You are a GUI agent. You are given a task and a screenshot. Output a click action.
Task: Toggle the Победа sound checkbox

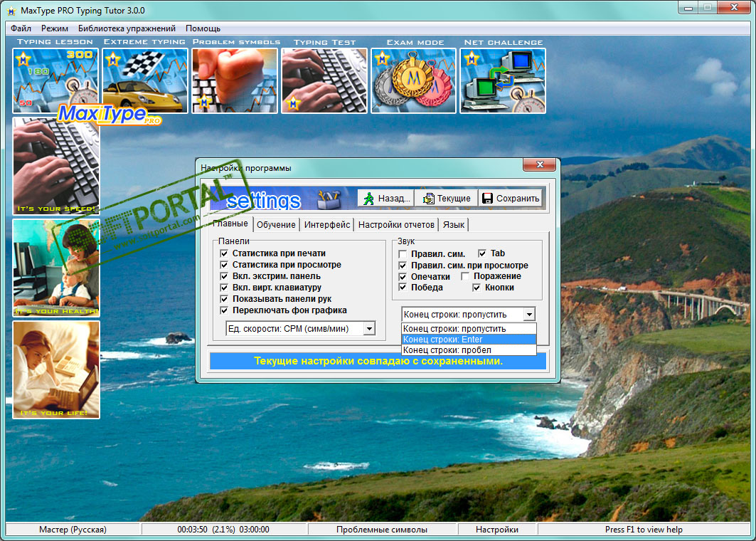pos(403,288)
